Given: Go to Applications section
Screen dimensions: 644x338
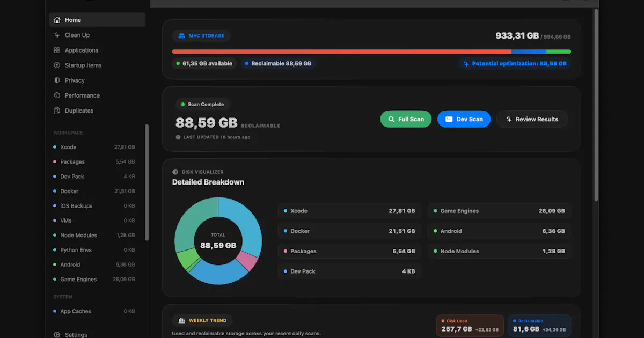Looking at the screenshot, I should point(97,50).
